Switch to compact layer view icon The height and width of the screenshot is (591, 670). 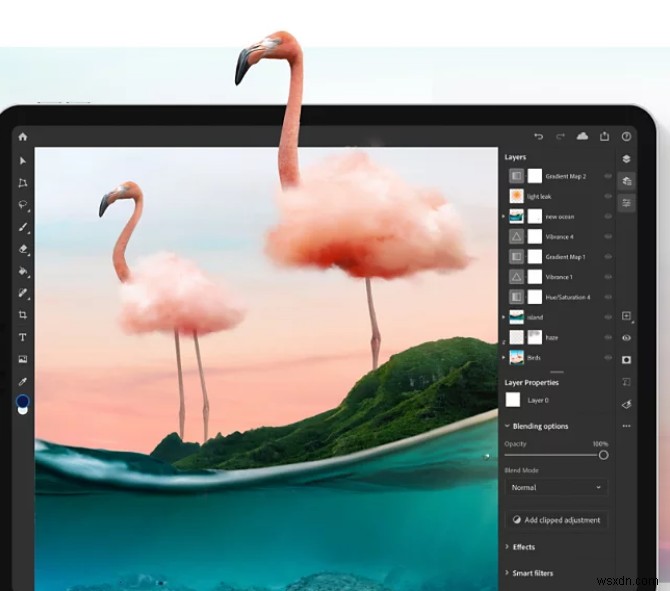coord(626,159)
